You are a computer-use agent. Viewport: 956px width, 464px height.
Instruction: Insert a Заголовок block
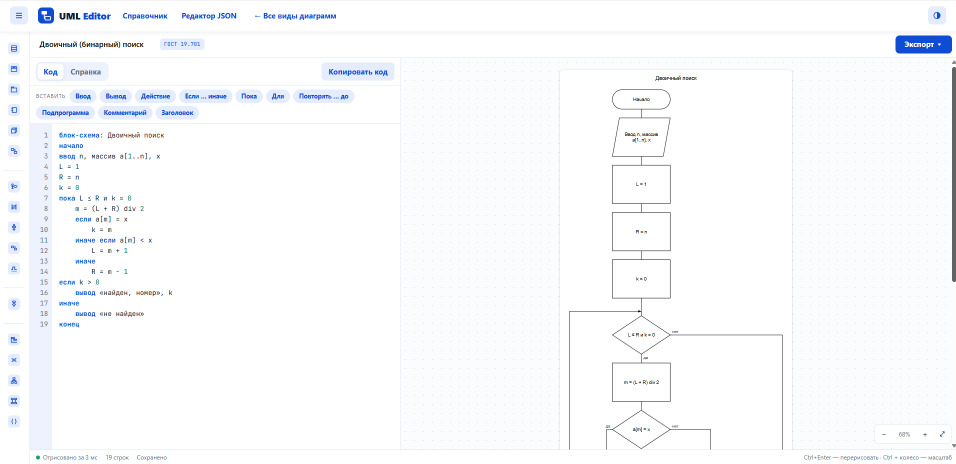[177, 113]
